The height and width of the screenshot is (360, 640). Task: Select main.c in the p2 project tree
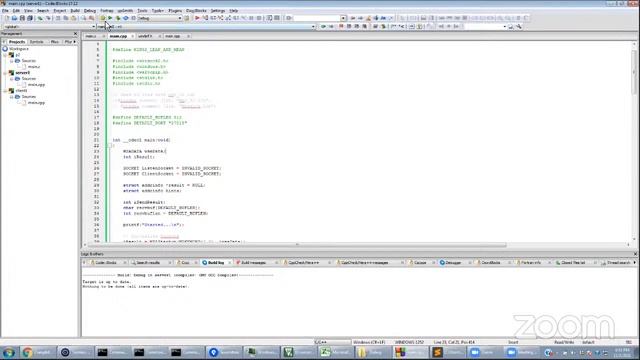34,67
